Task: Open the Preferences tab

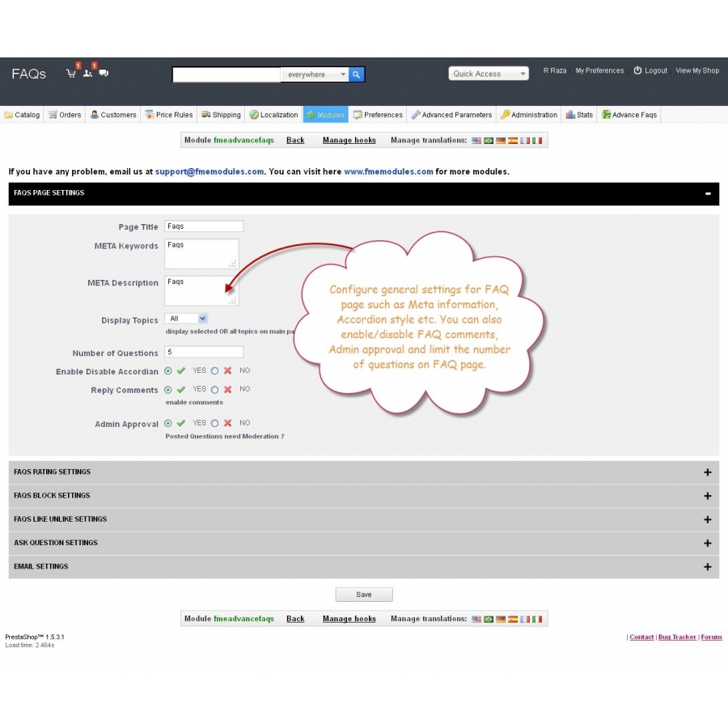Action: [378, 114]
